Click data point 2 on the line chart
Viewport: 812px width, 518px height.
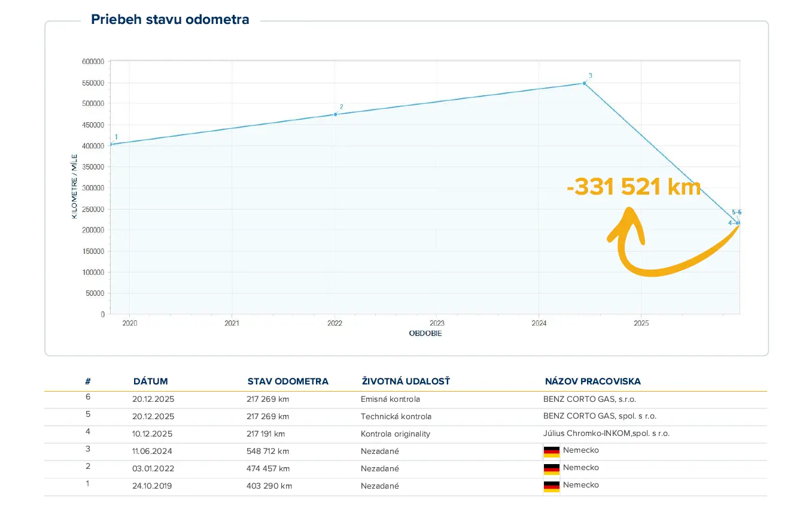[x=336, y=113]
